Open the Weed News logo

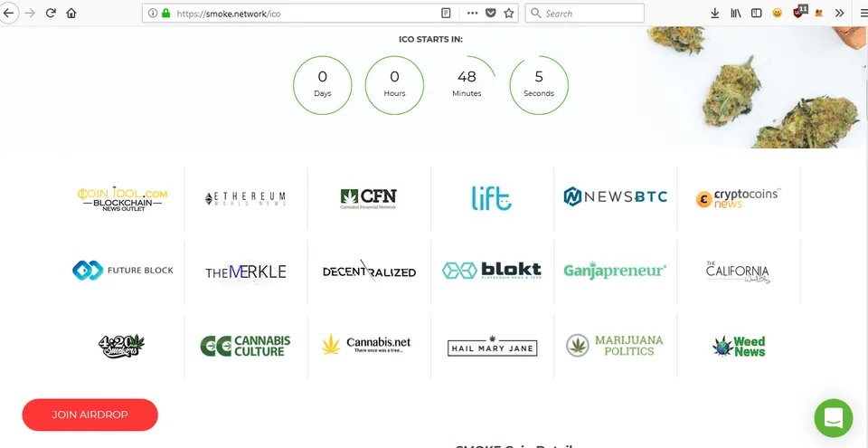pyautogui.click(x=739, y=346)
